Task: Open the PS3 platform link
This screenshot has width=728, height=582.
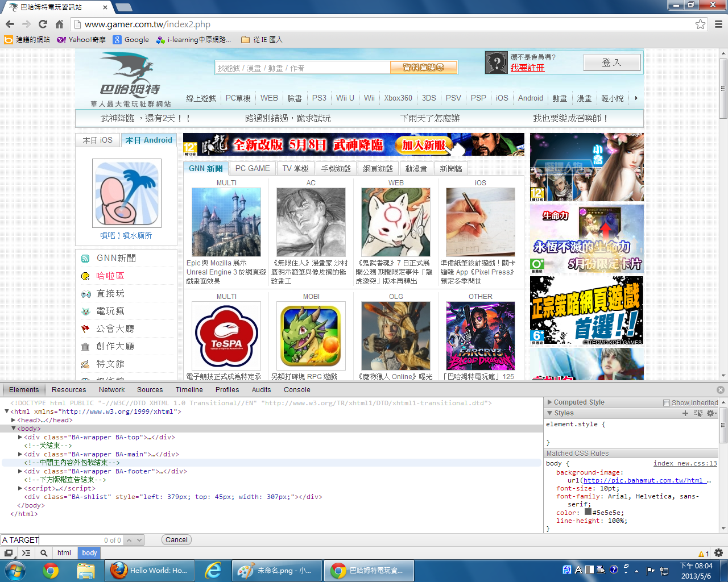Action: [319, 98]
